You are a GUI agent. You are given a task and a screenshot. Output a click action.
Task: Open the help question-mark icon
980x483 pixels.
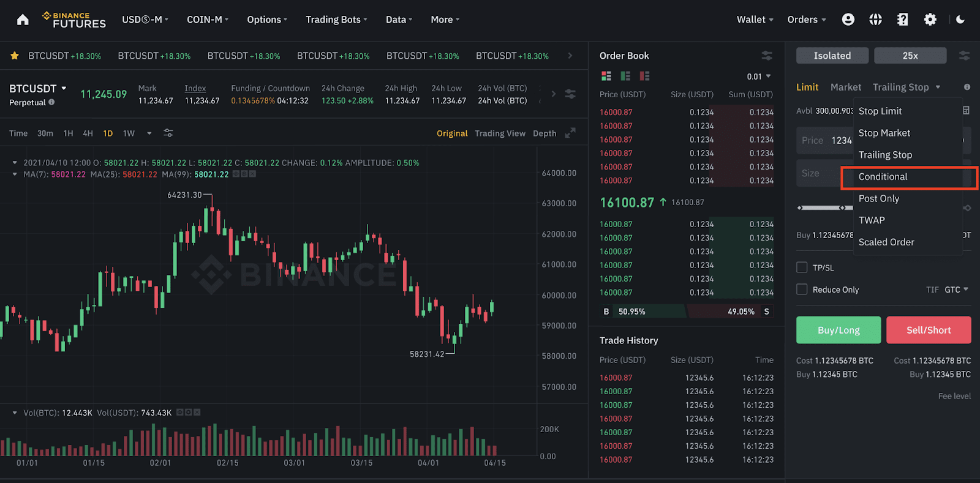click(903, 20)
